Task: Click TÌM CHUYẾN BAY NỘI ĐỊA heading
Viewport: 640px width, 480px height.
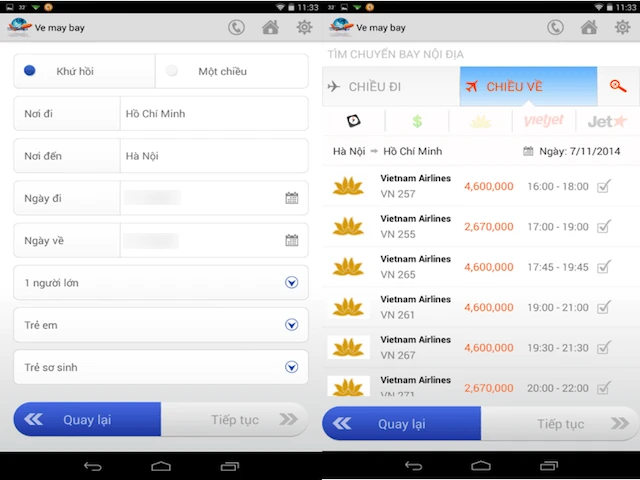Action: [396, 54]
